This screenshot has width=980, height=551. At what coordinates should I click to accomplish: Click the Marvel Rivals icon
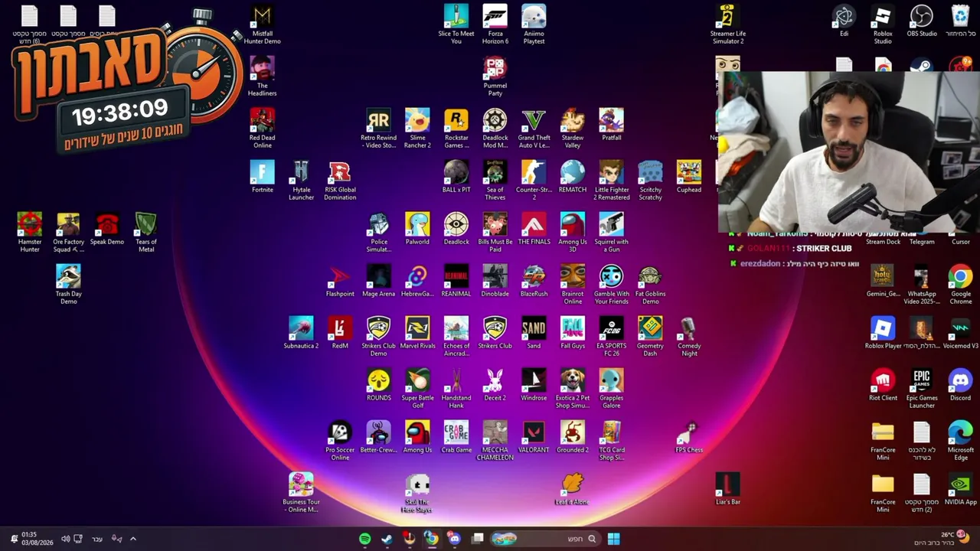point(417,334)
